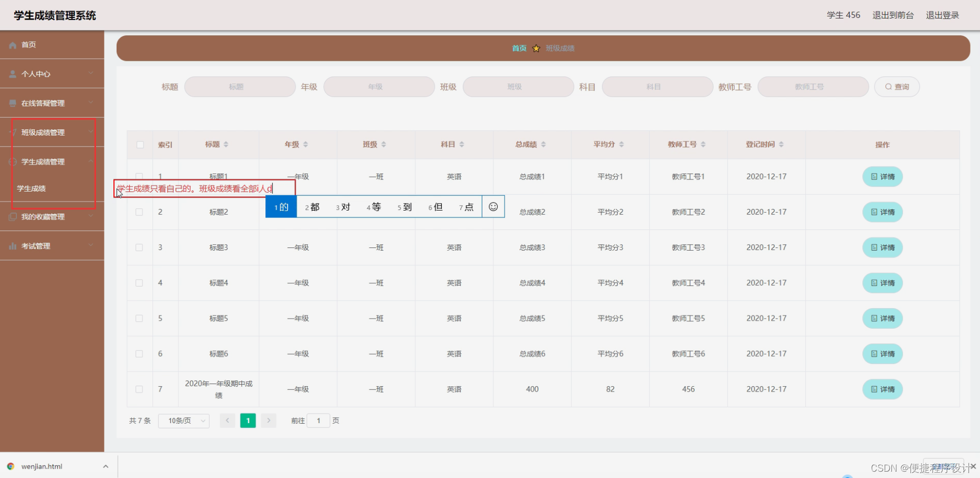Image resolution: width=980 pixels, height=478 pixels.
Task: Click the 年级 search input field
Action: [x=379, y=87]
